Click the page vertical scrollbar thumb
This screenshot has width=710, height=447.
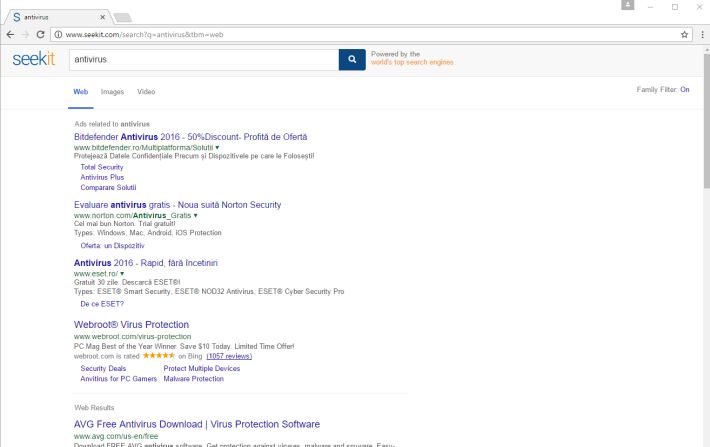tap(706, 120)
